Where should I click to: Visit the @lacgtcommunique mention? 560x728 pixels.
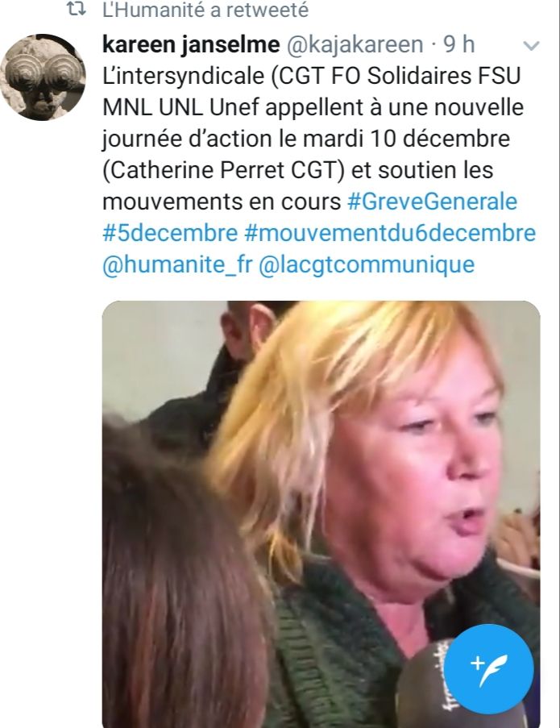click(367, 264)
